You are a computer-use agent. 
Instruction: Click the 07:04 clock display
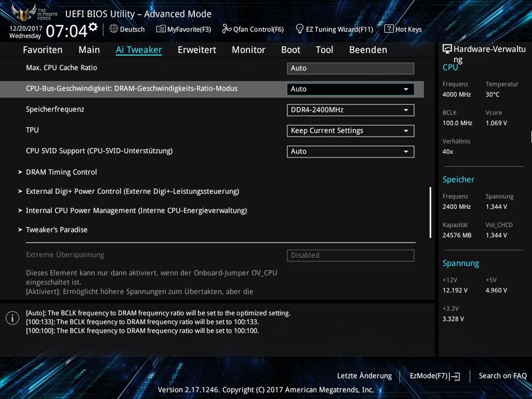(x=66, y=32)
